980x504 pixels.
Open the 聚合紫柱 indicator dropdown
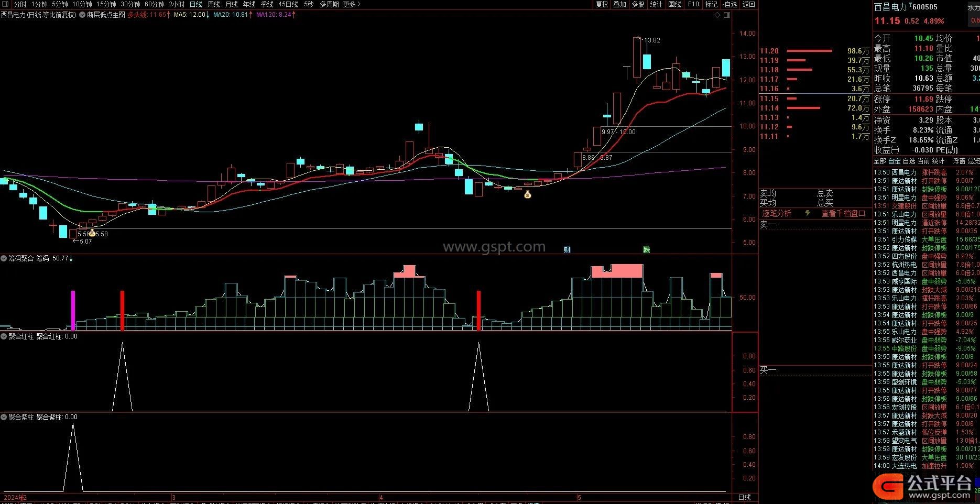tap(4, 417)
